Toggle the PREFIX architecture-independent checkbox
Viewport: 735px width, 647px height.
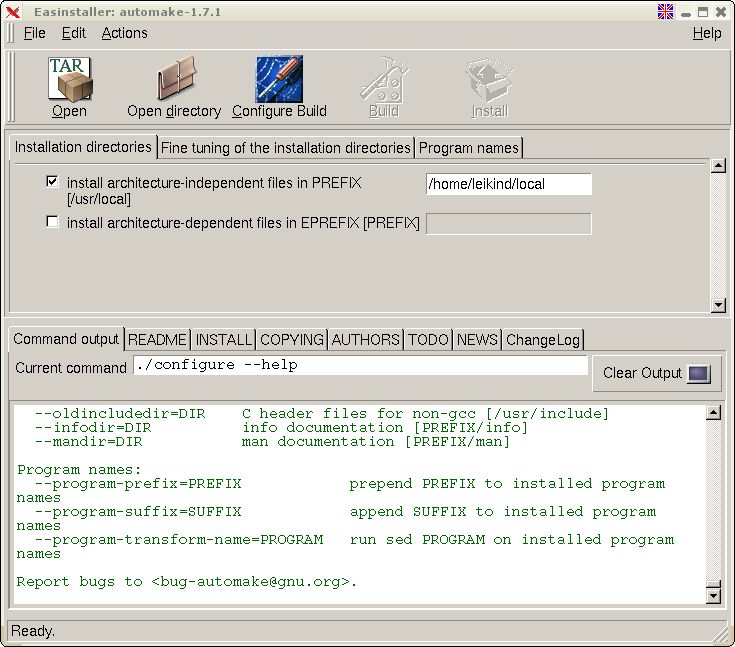coord(52,181)
